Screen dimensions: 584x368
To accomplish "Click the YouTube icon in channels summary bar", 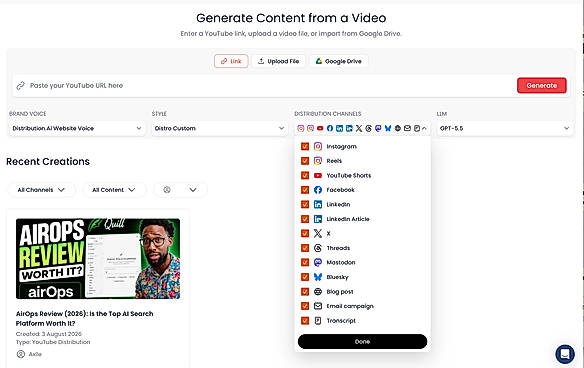I will pyautogui.click(x=320, y=128).
